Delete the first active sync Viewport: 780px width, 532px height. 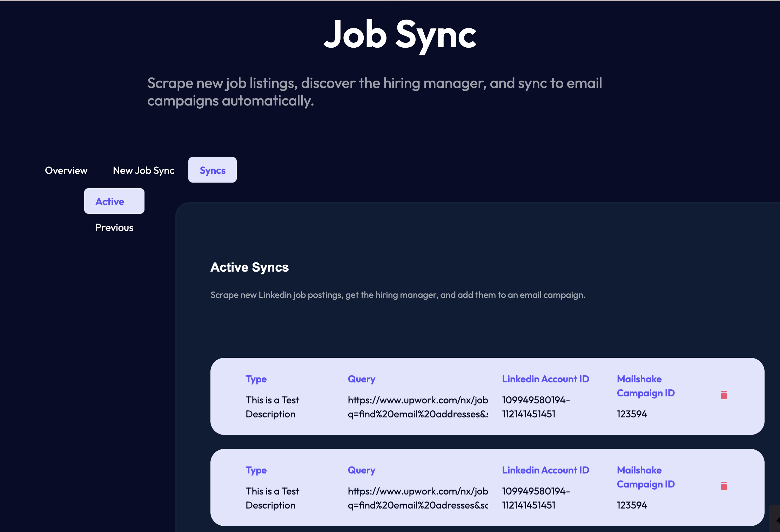(724, 395)
